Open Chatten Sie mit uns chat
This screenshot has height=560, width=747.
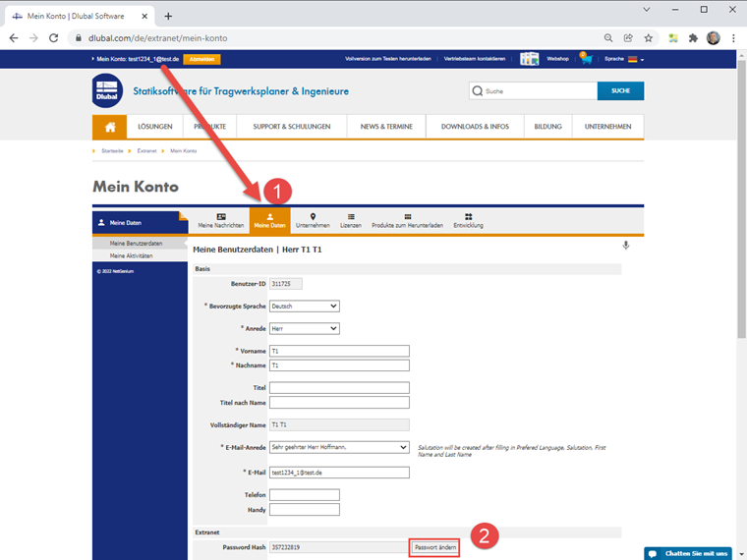coord(688,553)
